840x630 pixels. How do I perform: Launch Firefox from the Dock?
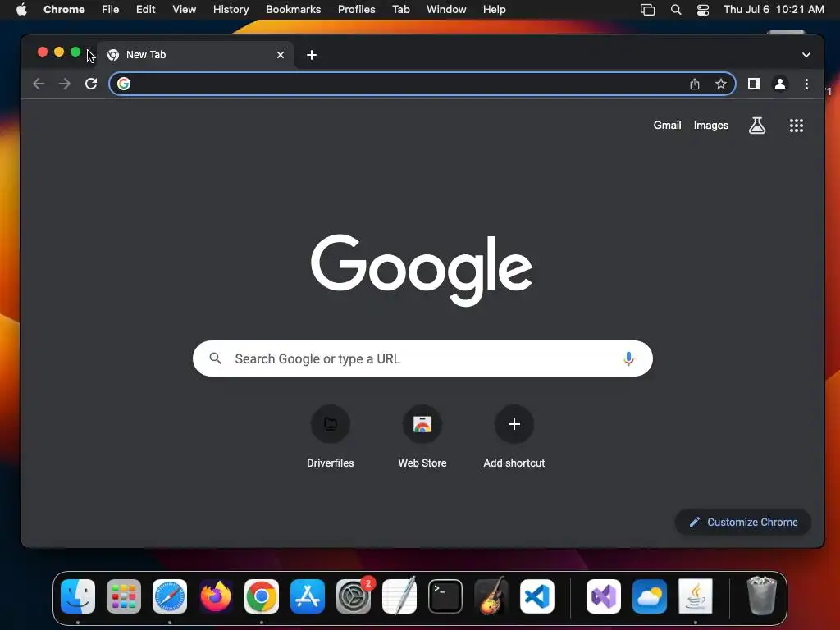tap(216, 596)
